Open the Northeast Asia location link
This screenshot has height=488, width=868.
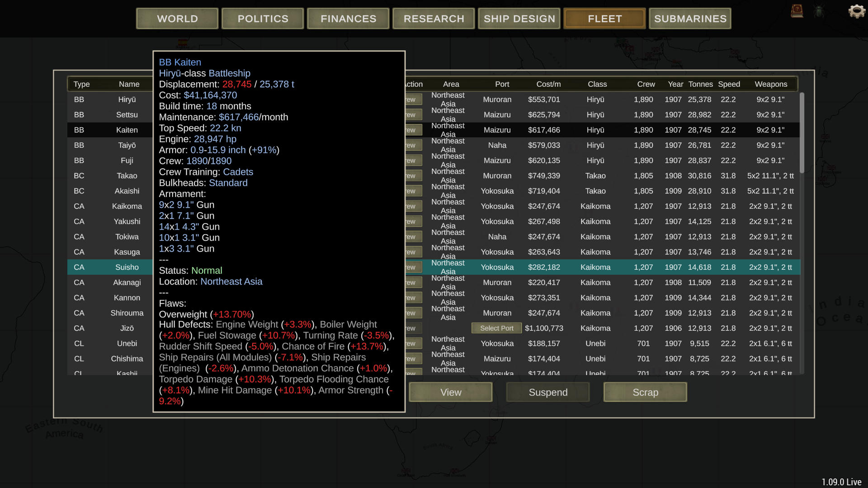point(231,282)
